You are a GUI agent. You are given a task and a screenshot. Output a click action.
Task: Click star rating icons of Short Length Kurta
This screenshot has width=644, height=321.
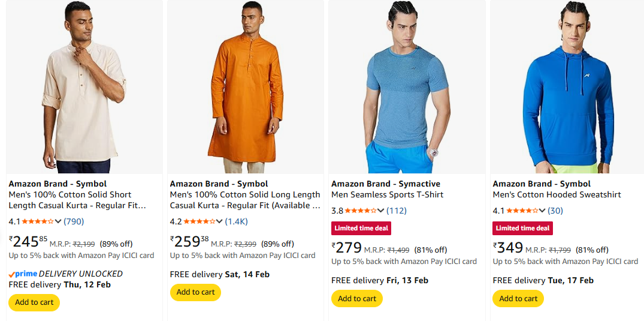(x=38, y=221)
